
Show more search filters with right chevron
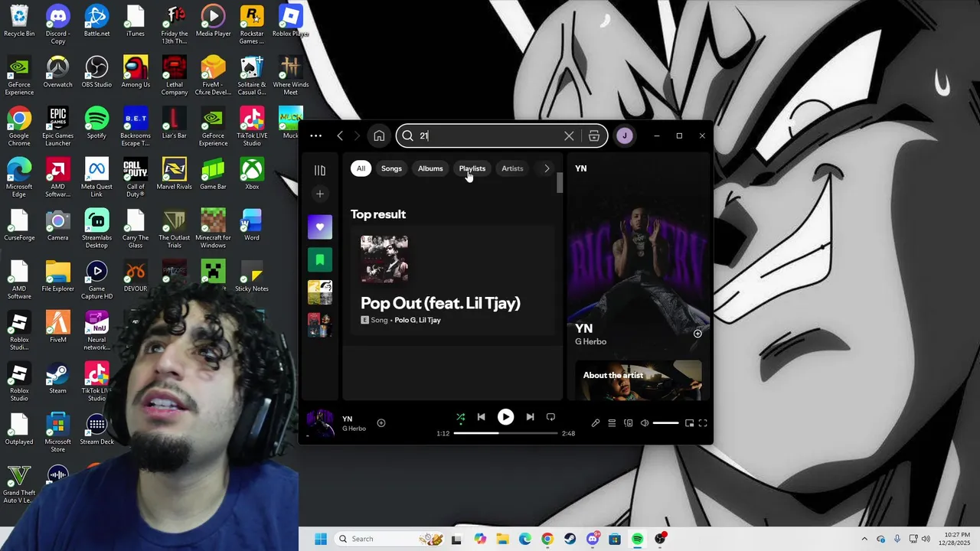(x=547, y=168)
